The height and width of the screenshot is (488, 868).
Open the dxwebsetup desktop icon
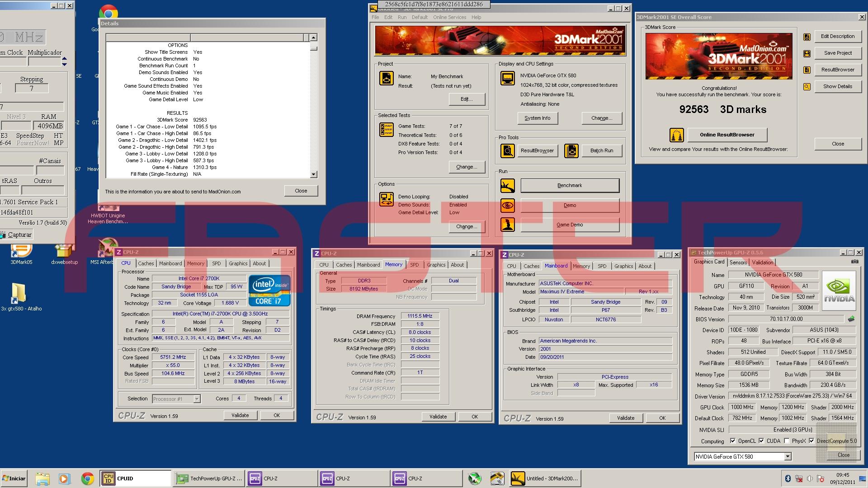click(64, 253)
